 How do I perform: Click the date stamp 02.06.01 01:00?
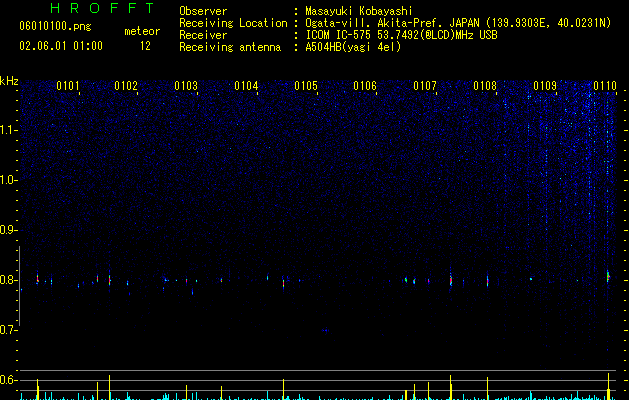(61, 46)
